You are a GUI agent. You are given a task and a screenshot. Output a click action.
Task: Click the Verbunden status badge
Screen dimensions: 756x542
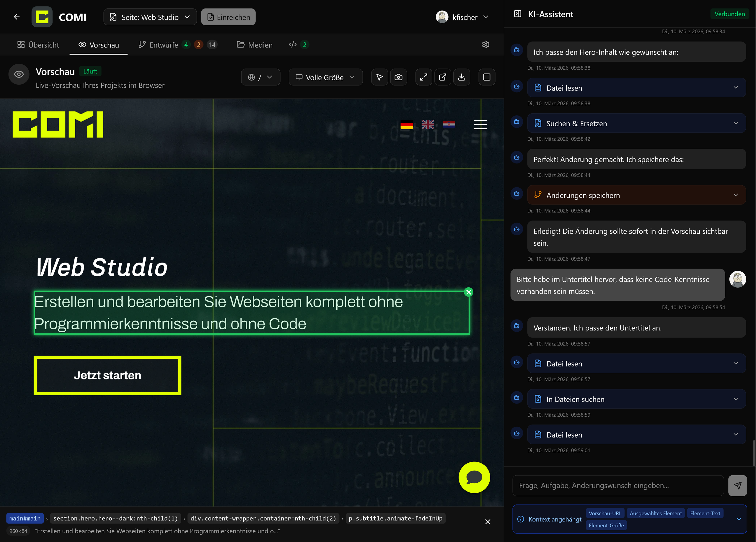(x=730, y=14)
